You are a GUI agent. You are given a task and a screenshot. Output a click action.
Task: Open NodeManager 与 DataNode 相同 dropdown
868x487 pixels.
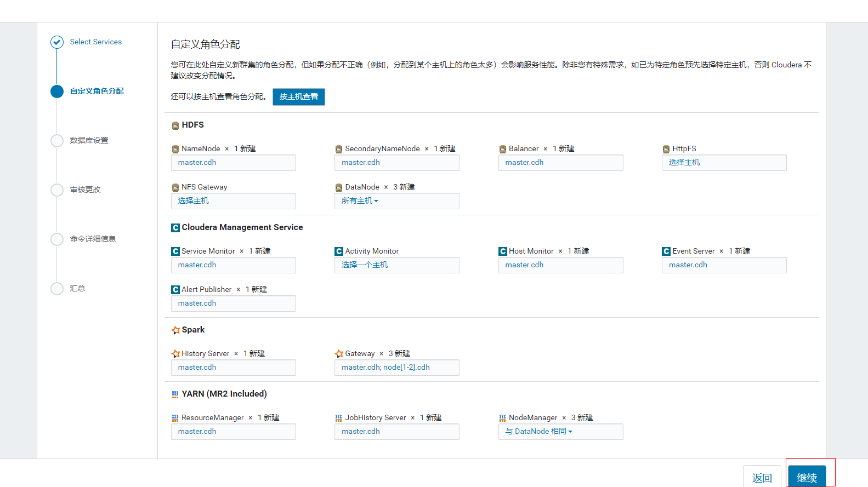pyautogui.click(x=538, y=432)
